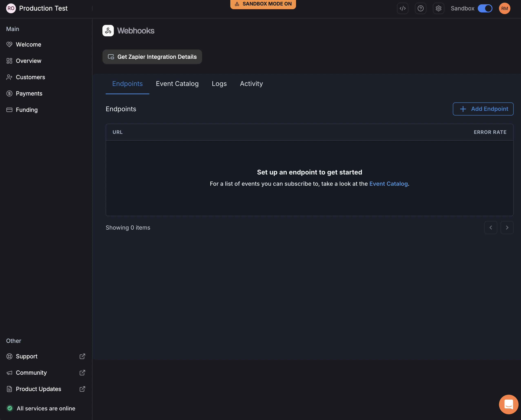Click external link icon beside Product Updates
The width and height of the screenshot is (521, 420).
click(82, 389)
